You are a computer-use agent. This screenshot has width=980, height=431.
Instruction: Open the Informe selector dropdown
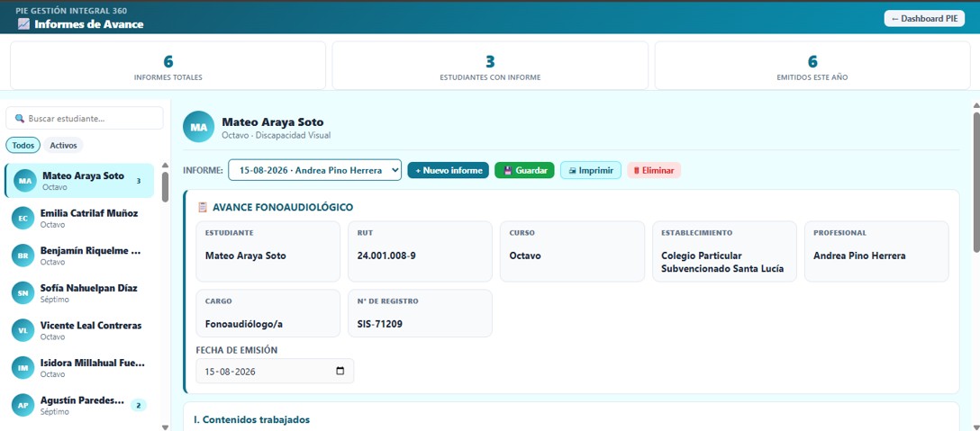tap(314, 170)
